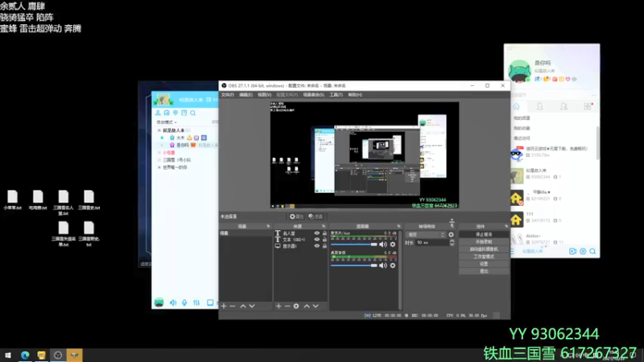This screenshot has height=362, width=644.
Task: Switch to the home tab in the YY main window
Action: pos(516,107)
